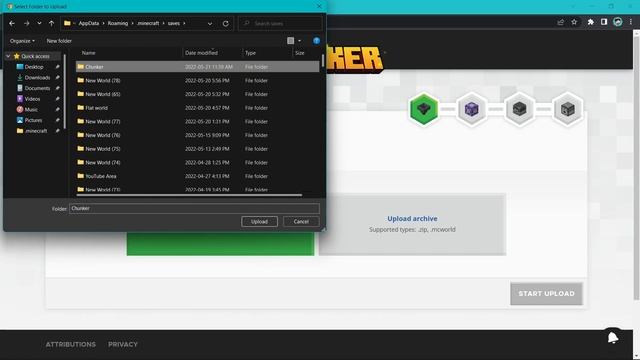Open the browser Extensions puzzle icon
Image resolution: width=640 pixels, height=360 pixels.
tap(590, 22)
